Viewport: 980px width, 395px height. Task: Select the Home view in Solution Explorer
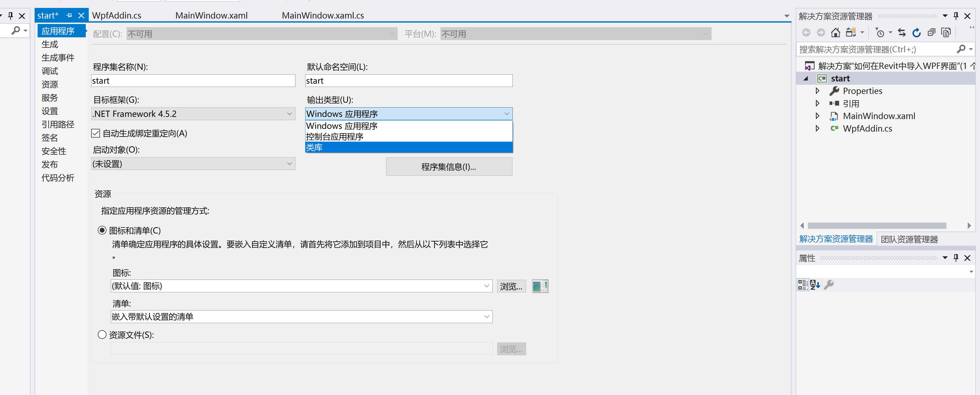click(x=835, y=32)
